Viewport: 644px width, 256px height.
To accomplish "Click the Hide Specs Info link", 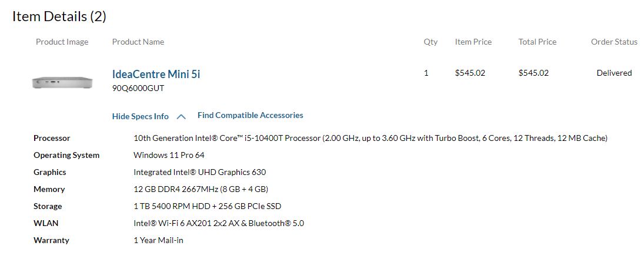I will point(140,116).
